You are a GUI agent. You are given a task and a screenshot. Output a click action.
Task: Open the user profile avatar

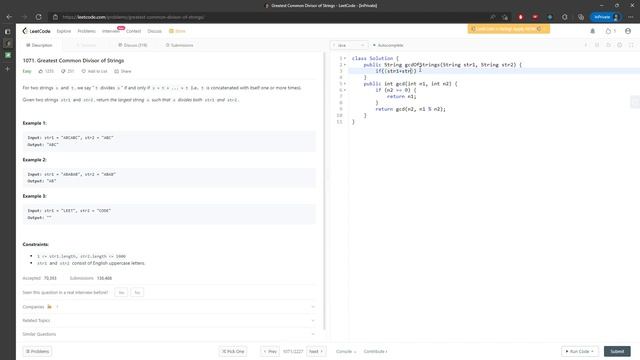(x=628, y=31)
